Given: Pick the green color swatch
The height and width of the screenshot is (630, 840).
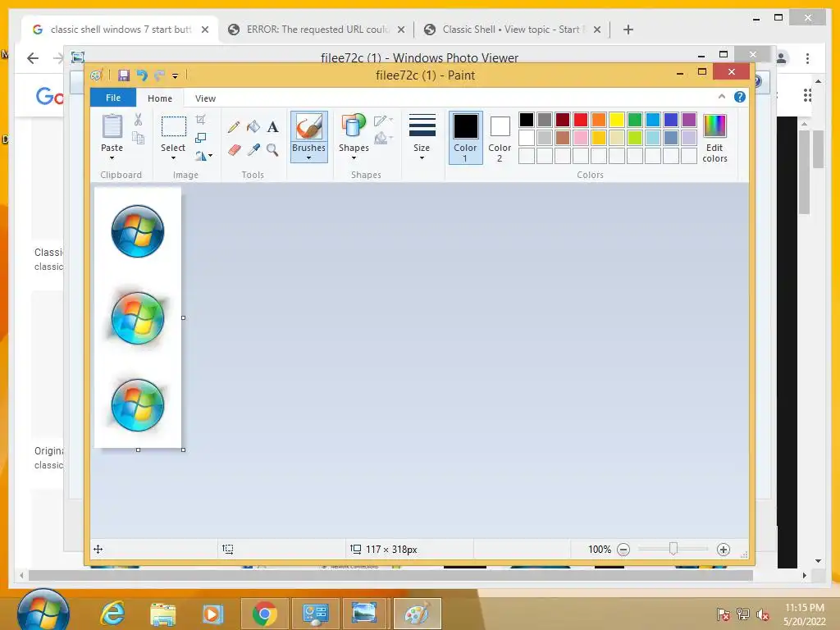Looking at the screenshot, I should tap(635, 120).
